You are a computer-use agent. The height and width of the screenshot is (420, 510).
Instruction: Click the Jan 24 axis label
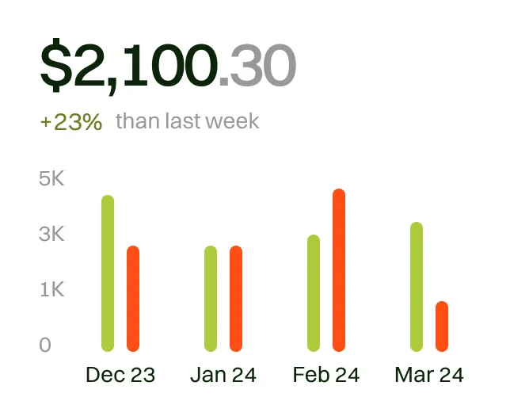click(x=223, y=375)
